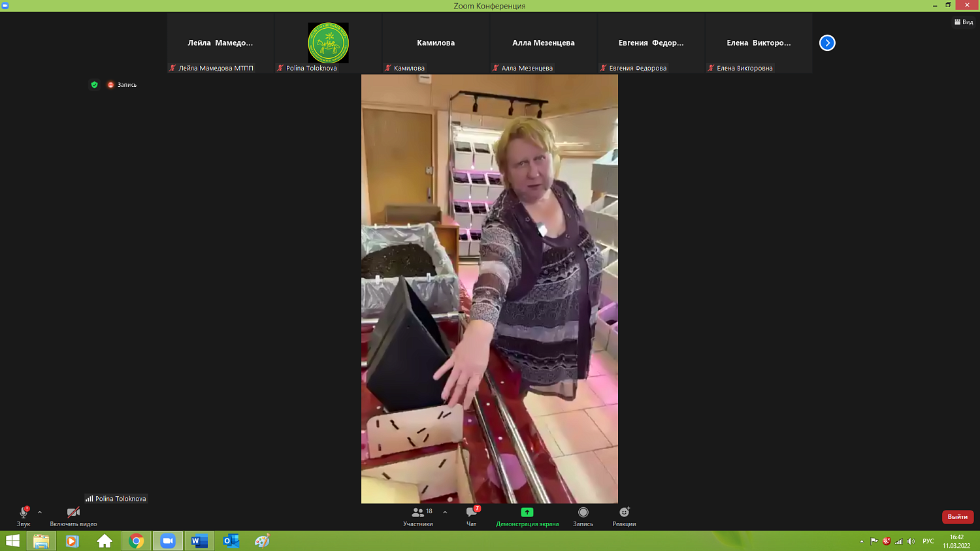Unmute the microphone with Звук button

(x=24, y=516)
